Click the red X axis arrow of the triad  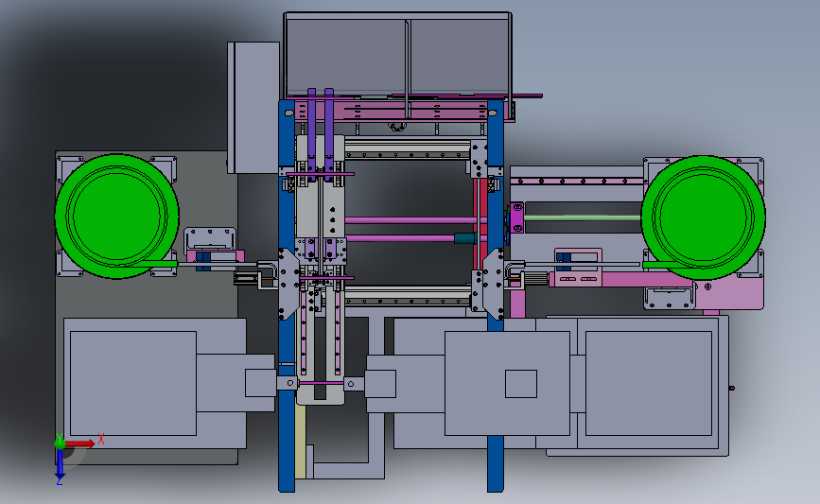pos(80,443)
